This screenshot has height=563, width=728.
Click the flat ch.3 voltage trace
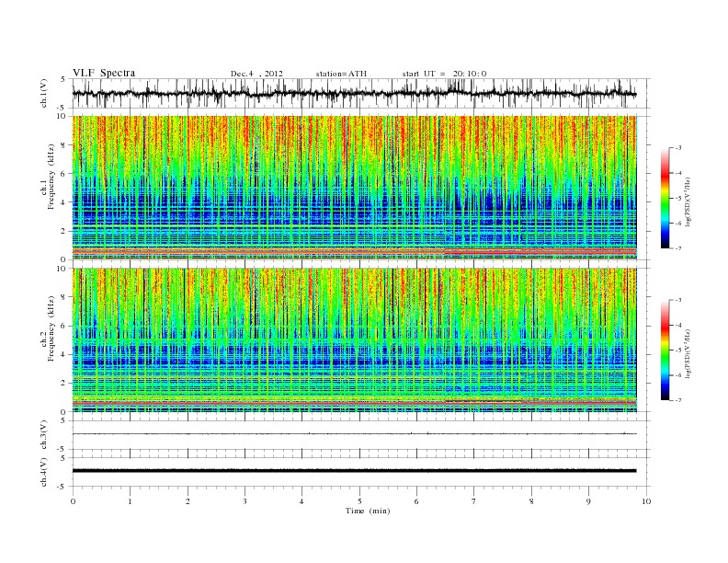(354, 434)
